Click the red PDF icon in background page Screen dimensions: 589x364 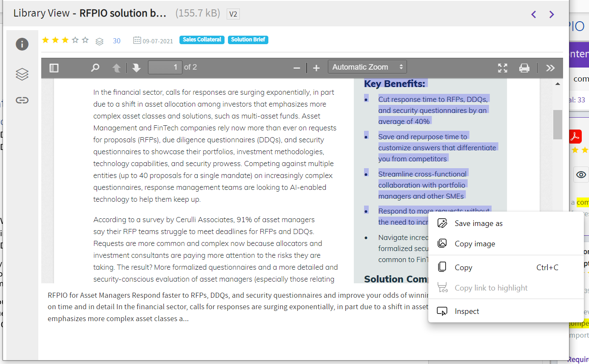click(575, 137)
